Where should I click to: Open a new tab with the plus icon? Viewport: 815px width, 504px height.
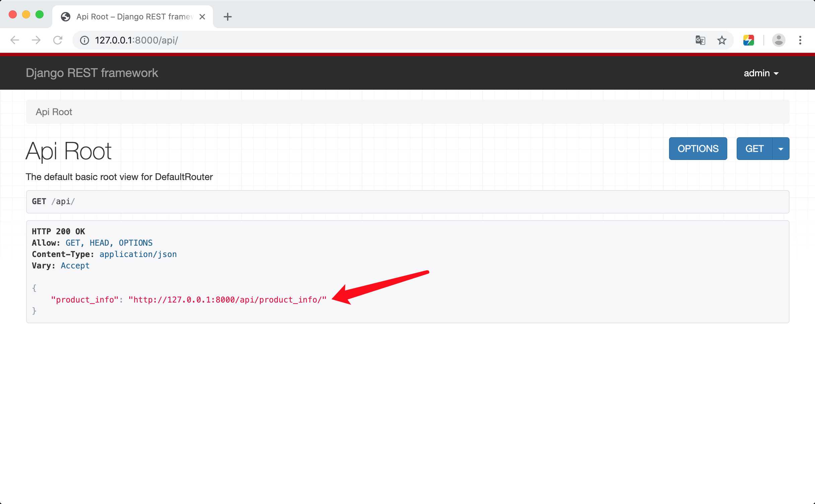(227, 17)
